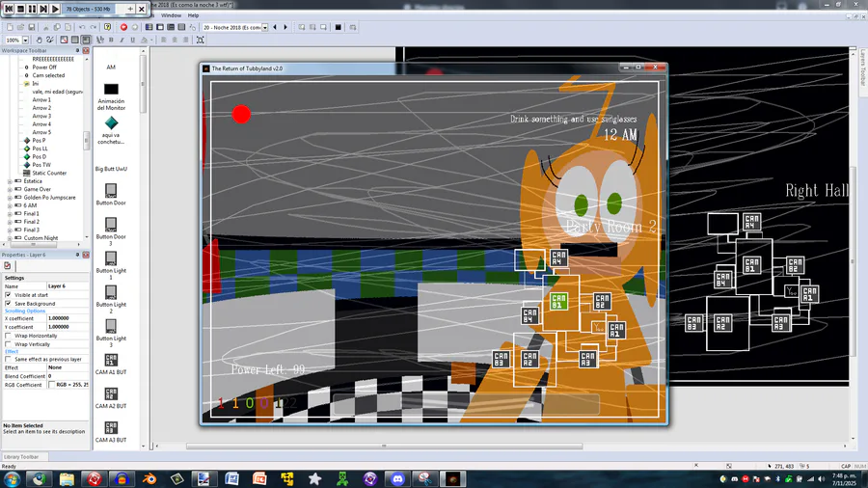
Task: Open the 100% zoom level dropdown
Action: pyautogui.click(x=25, y=40)
